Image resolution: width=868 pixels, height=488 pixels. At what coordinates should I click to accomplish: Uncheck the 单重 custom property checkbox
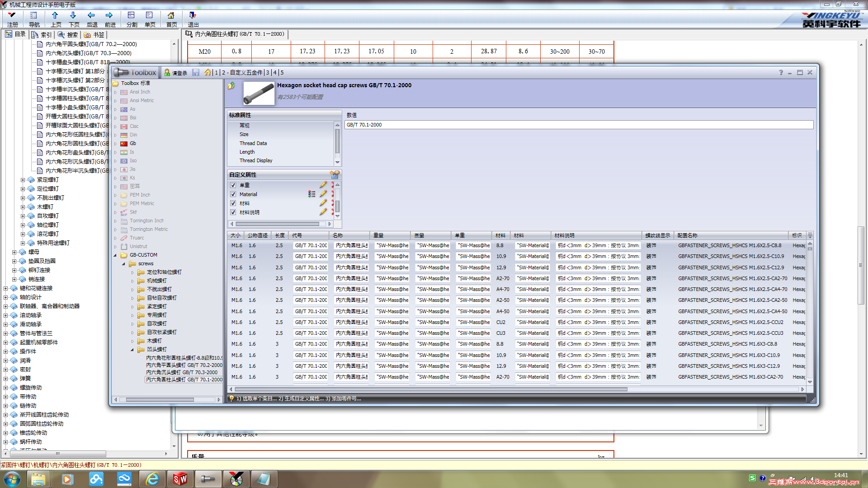coord(233,185)
